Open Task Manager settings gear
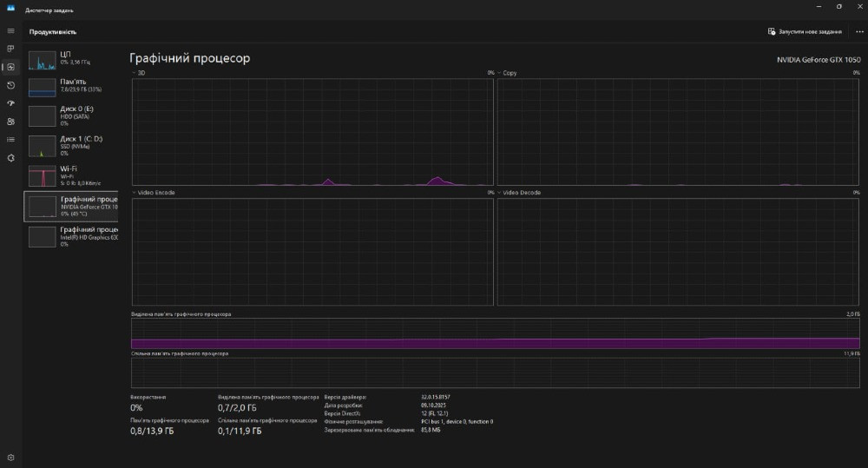This screenshot has height=468, width=868. coord(10,457)
